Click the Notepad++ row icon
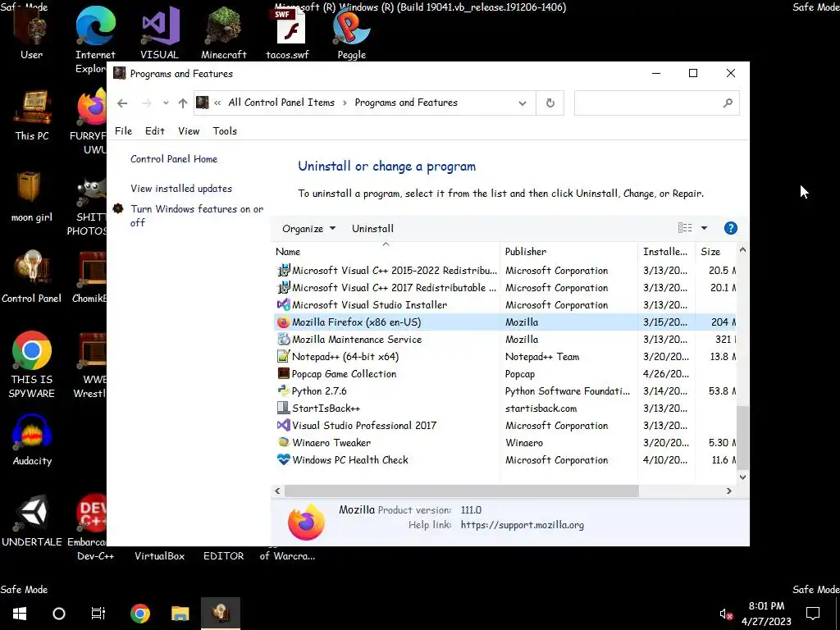The height and width of the screenshot is (630, 840). coord(283,356)
